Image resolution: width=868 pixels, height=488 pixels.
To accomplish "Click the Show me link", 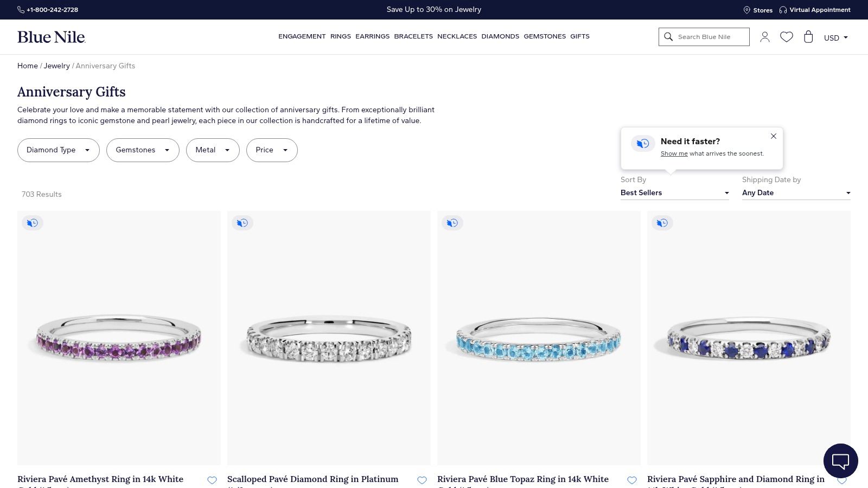I will [674, 153].
